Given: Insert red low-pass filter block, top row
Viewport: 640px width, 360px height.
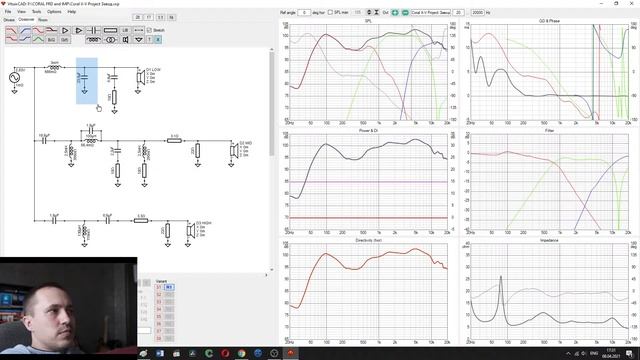Looking at the screenshot, I should pyautogui.click(x=11, y=31).
